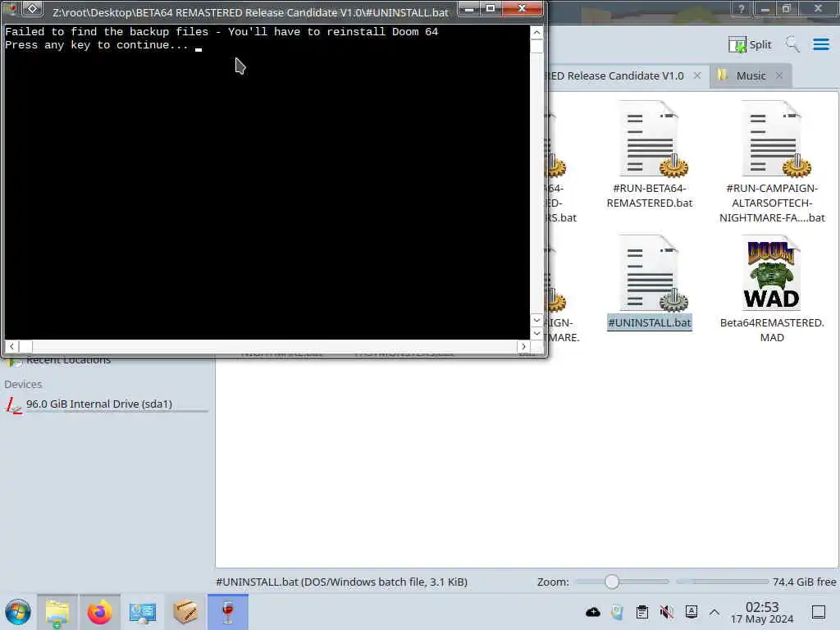Viewport: 840px width, 630px height.
Task: Adjust the Zoom slider handle in status bar
Action: [x=612, y=582]
